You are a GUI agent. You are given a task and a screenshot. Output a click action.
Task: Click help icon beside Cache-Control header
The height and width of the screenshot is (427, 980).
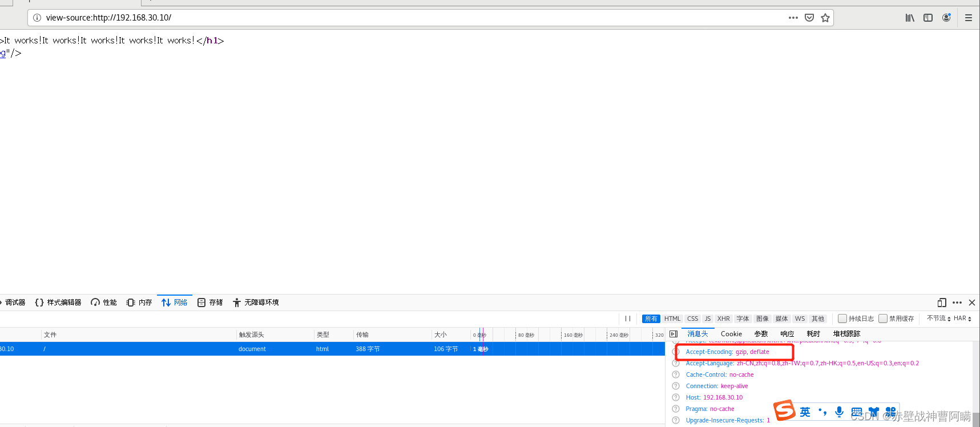[676, 374]
